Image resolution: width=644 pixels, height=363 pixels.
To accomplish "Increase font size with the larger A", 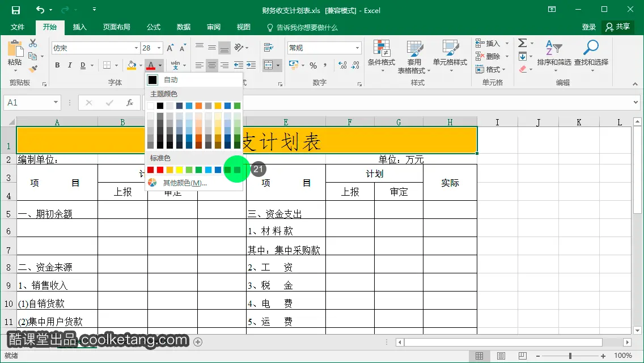I will 170,48.
